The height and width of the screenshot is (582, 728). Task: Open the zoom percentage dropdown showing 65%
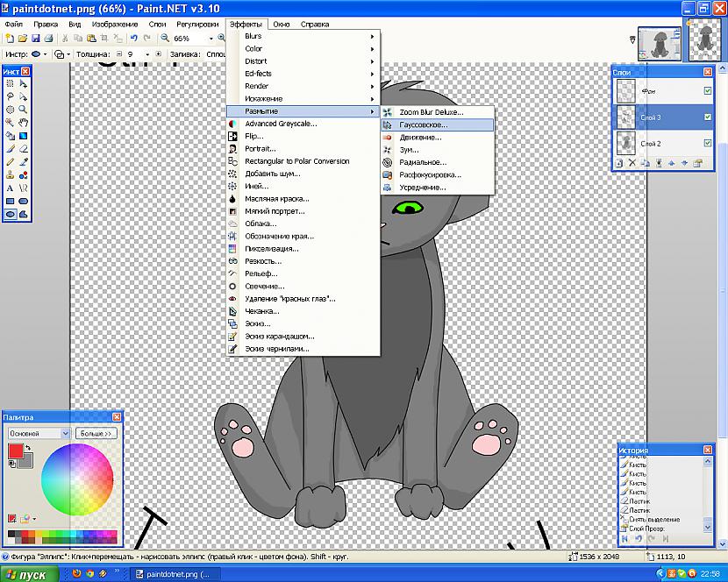tap(211, 39)
